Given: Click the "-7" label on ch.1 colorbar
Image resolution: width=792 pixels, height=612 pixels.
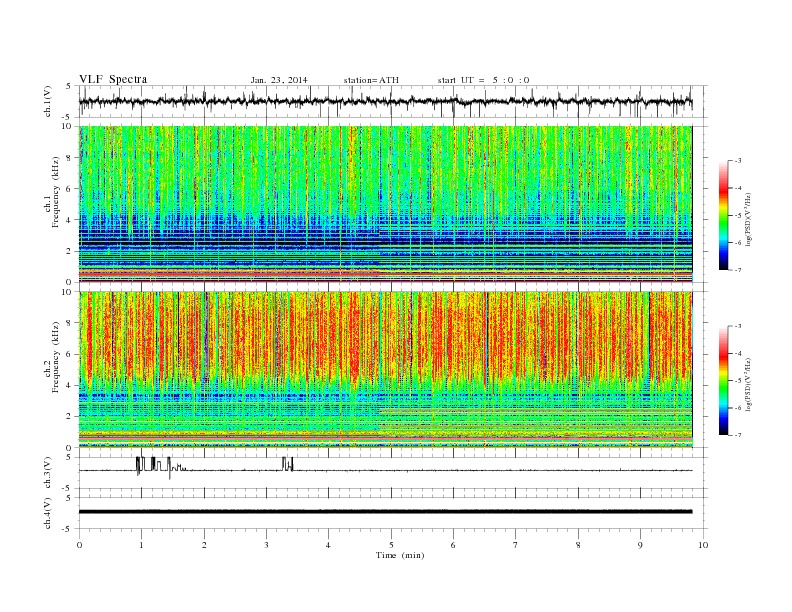Looking at the screenshot, I should pos(737,270).
